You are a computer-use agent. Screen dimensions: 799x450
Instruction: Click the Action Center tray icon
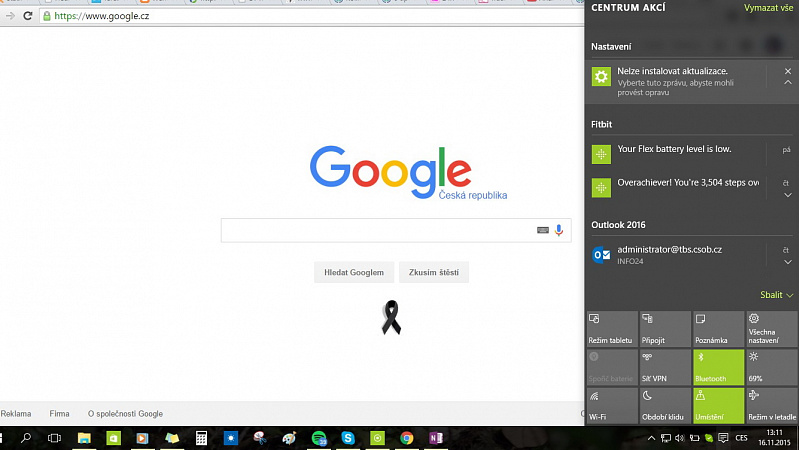(723, 438)
